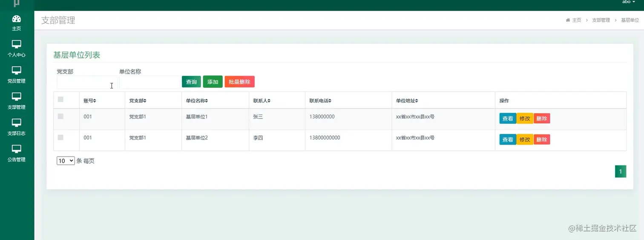The height and width of the screenshot is (240, 644).
Task: Click the 党支部 search input field
Action: click(87, 82)
